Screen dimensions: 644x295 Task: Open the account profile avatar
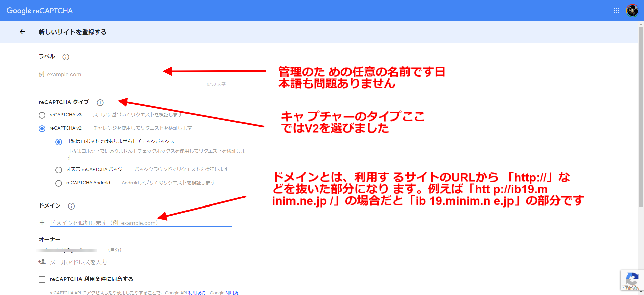(632, 11)
